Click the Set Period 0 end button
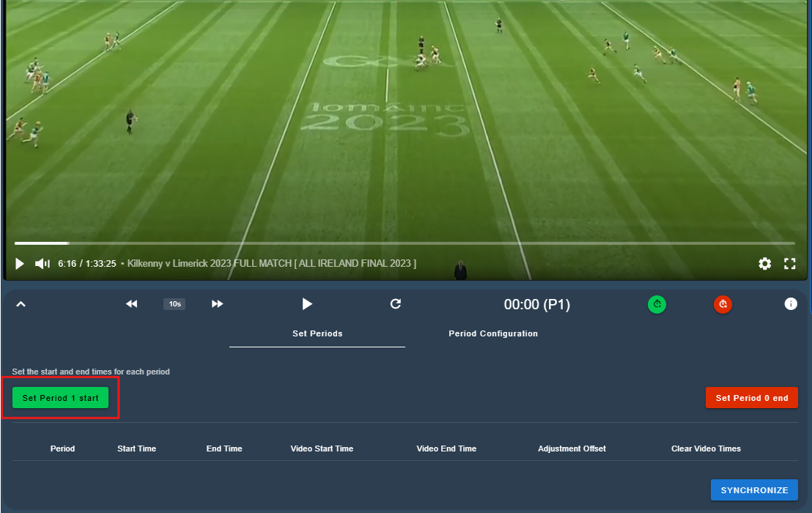Viewport: 812px width, 513px height. [x=752, y=398]
